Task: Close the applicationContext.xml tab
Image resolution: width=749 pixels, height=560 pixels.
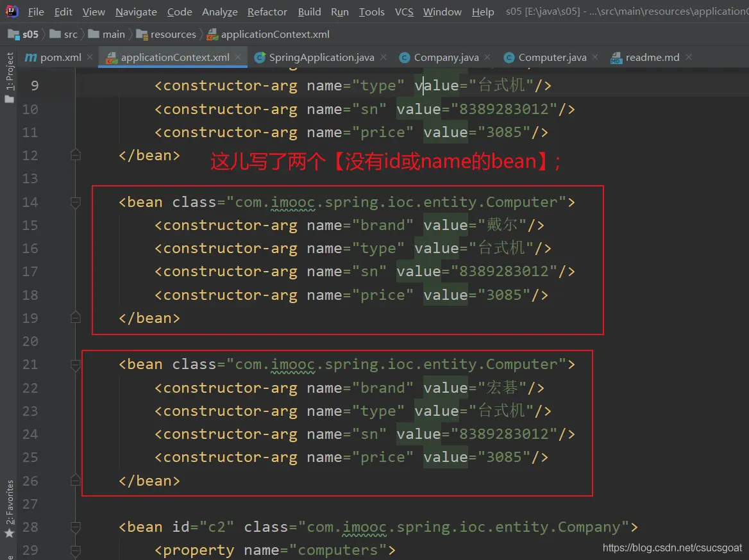Action: point(239,57)
